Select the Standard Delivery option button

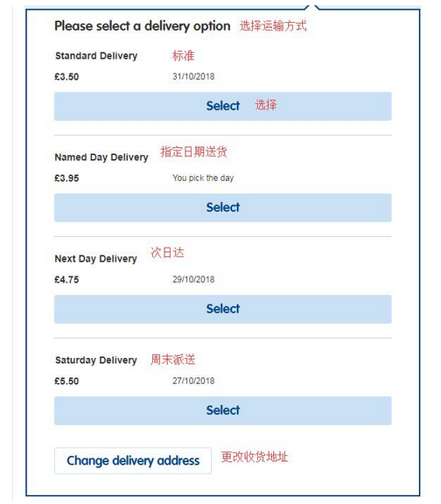[223, 107]
